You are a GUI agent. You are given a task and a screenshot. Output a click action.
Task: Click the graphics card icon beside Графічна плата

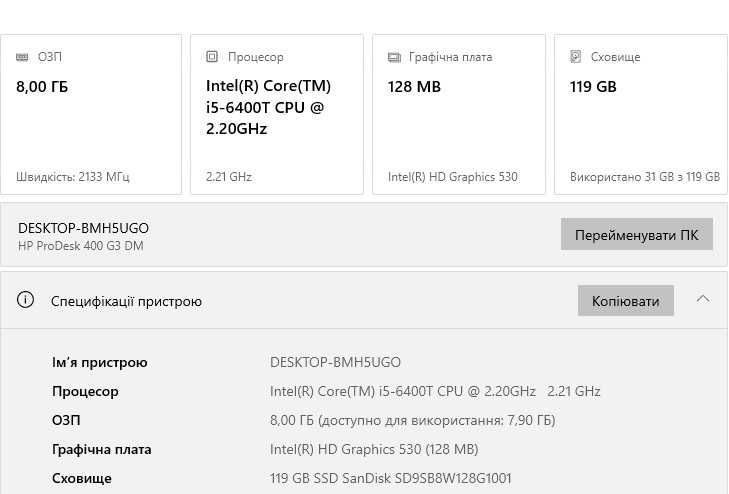click(394, 57)
